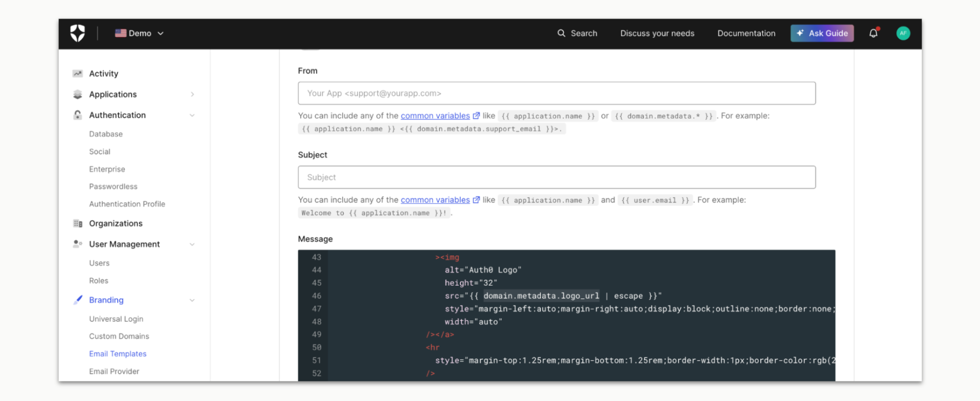The image size is (980, 401).
Task: Click the '{{ user.email }}' variable snippet
Action: click(655, 200)
